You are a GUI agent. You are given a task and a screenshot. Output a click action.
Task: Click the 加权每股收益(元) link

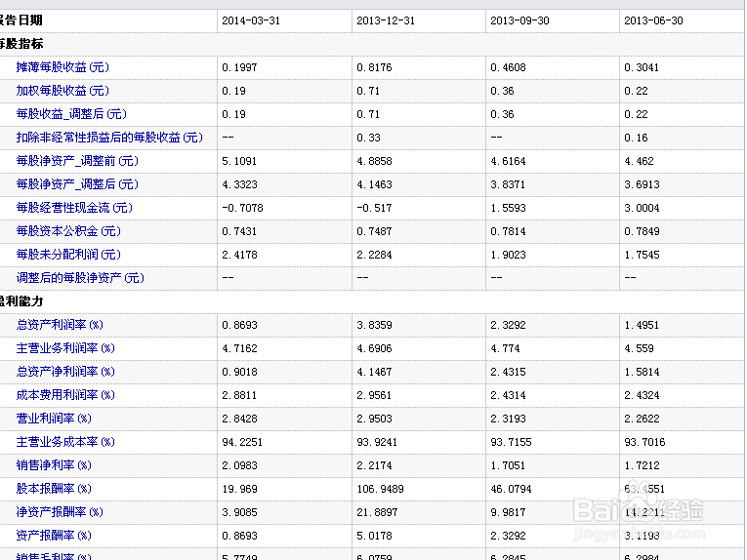[62, 91]
